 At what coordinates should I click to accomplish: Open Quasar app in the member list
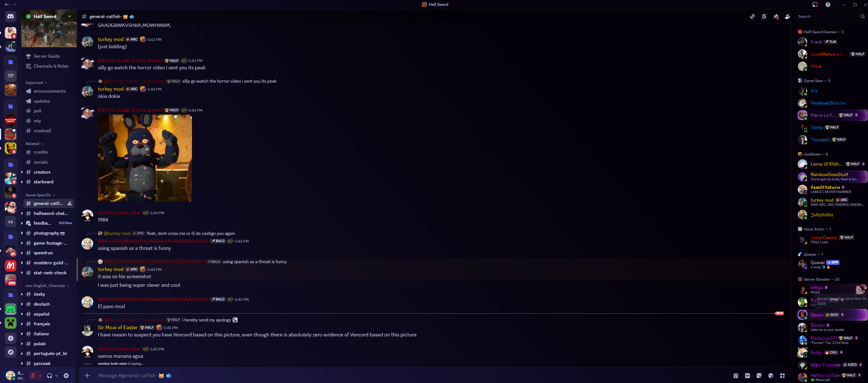[831, 264]
